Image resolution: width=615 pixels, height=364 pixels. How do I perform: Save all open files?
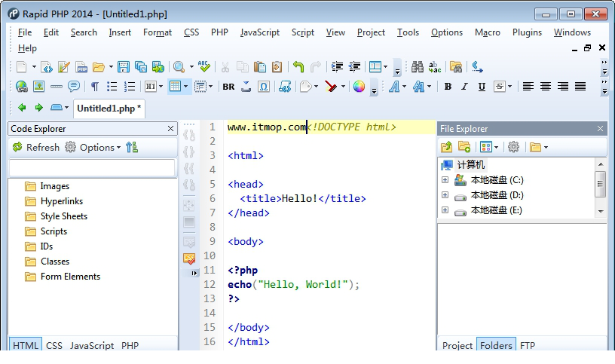[140, 67]
